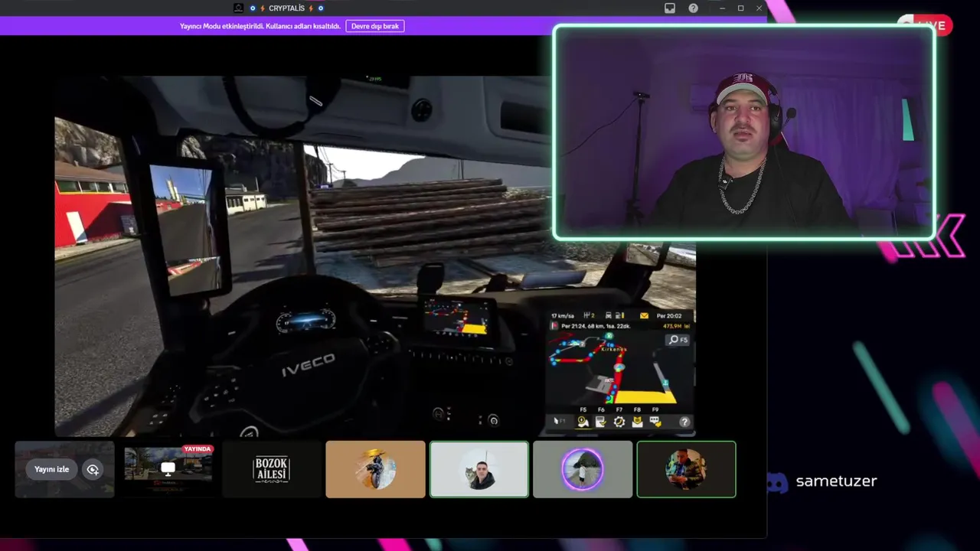Open the F7 truck diagnostics gear icon

(x=619, y=422)
